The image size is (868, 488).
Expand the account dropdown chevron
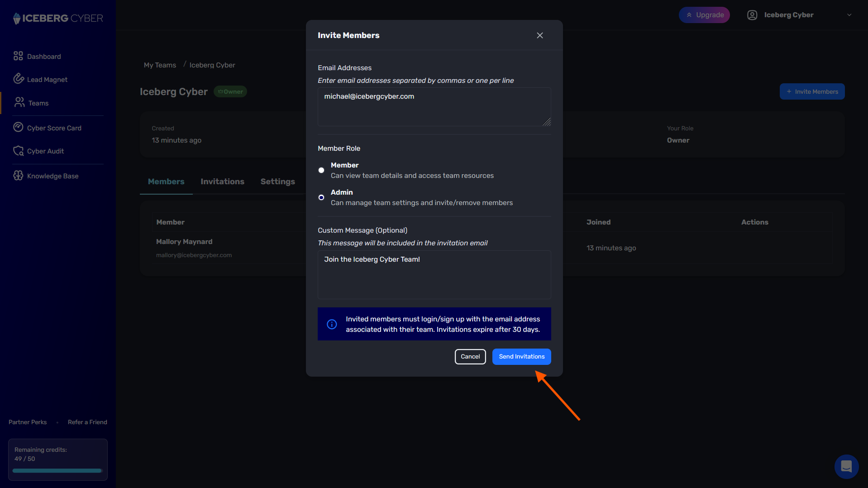tap(849, 15)
